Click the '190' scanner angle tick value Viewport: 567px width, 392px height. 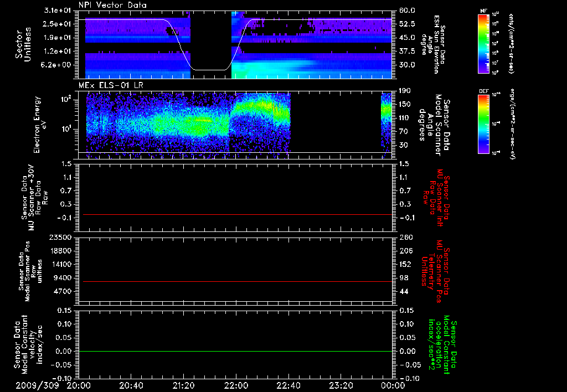(405, 91)
